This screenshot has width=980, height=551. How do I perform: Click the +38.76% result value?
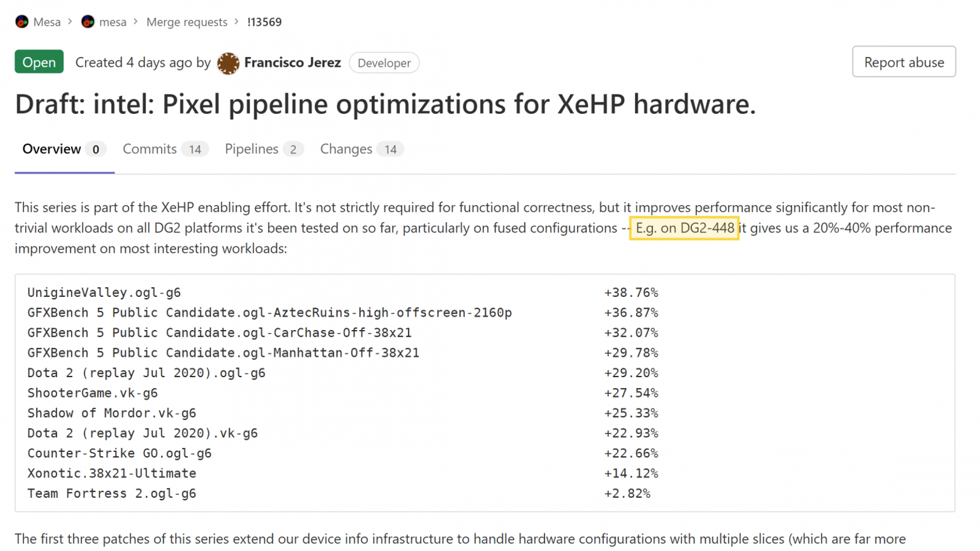tap(631, 293)
